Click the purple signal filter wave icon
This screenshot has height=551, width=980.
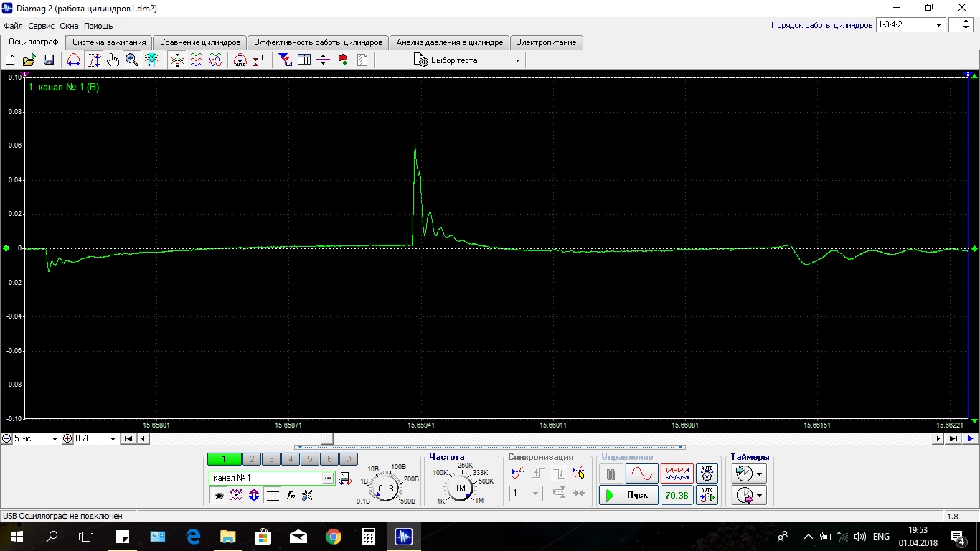pyautogui.click(x=236, y=495)
